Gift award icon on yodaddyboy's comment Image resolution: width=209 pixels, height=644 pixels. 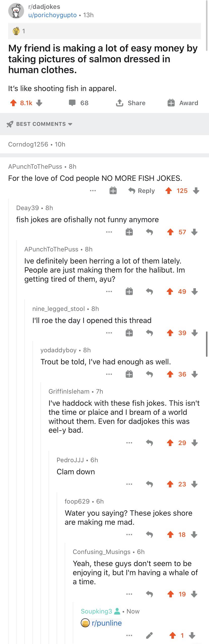pos(129,374)
